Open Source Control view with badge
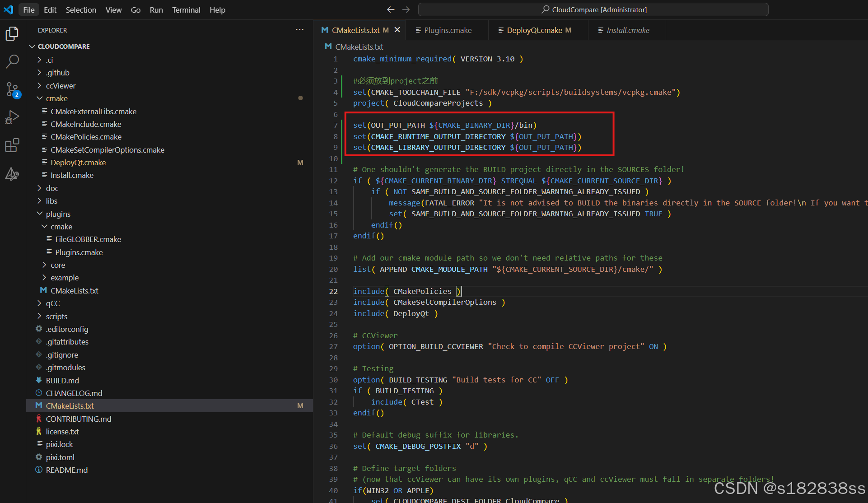This screenshot has height=503, width=868. [x=12, y=89]
